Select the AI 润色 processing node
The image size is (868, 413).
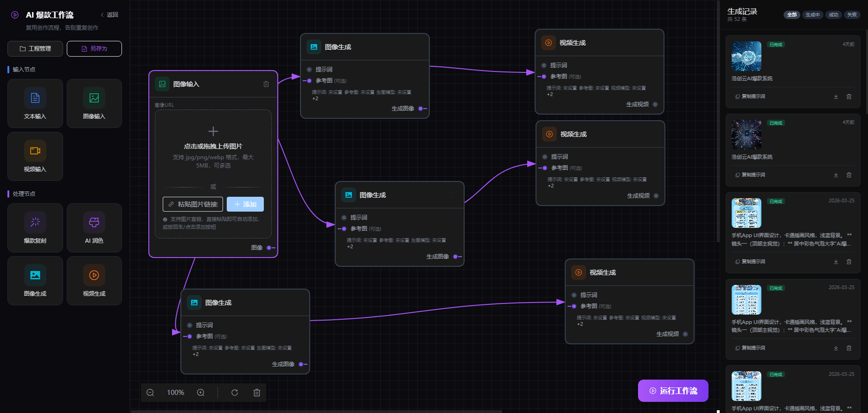click(x=94, y=227)
